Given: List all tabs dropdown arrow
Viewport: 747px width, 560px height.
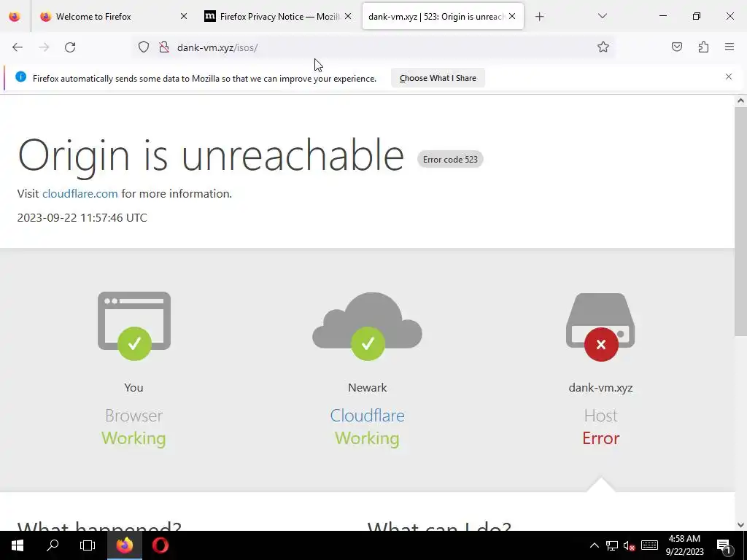Looking at the screenshot, I should click(x=602, y=16).
